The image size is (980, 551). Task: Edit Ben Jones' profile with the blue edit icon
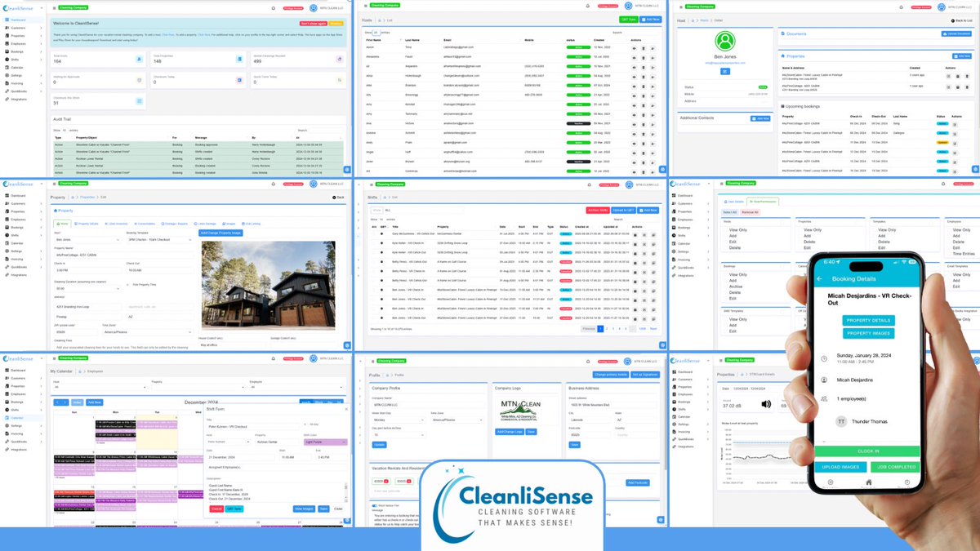(725, 71)
